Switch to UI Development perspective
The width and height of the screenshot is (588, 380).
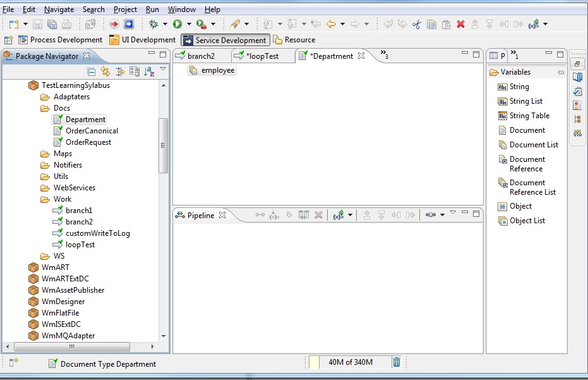[143, 40]
